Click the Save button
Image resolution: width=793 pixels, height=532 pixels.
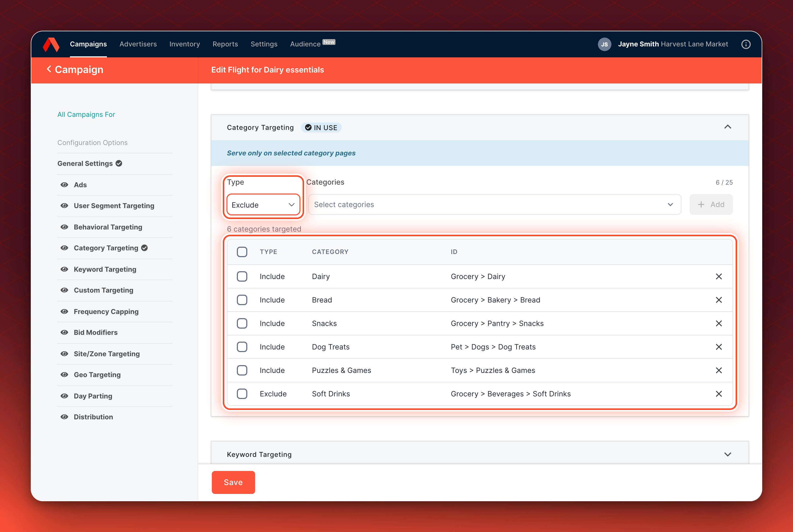(x=233, y=482)
